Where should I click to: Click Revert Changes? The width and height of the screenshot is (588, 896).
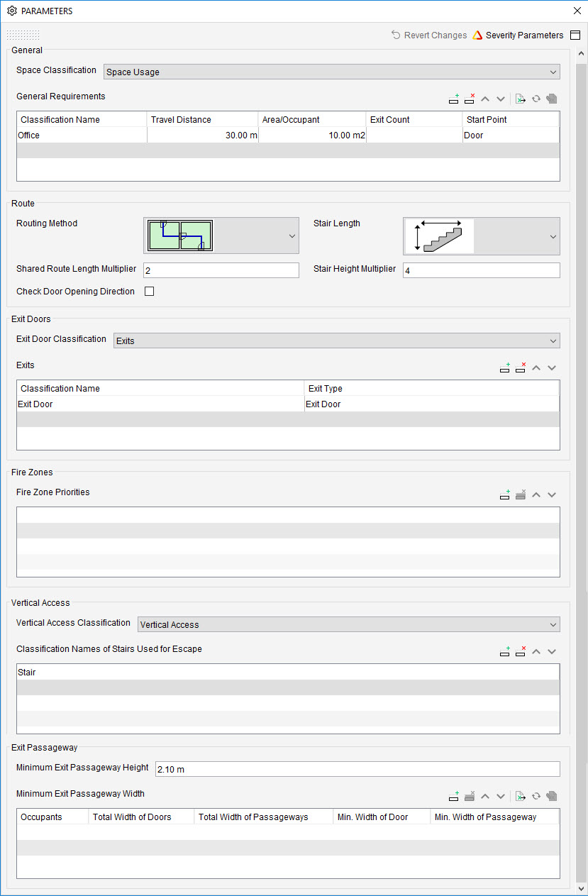click(x=429, y=35)
